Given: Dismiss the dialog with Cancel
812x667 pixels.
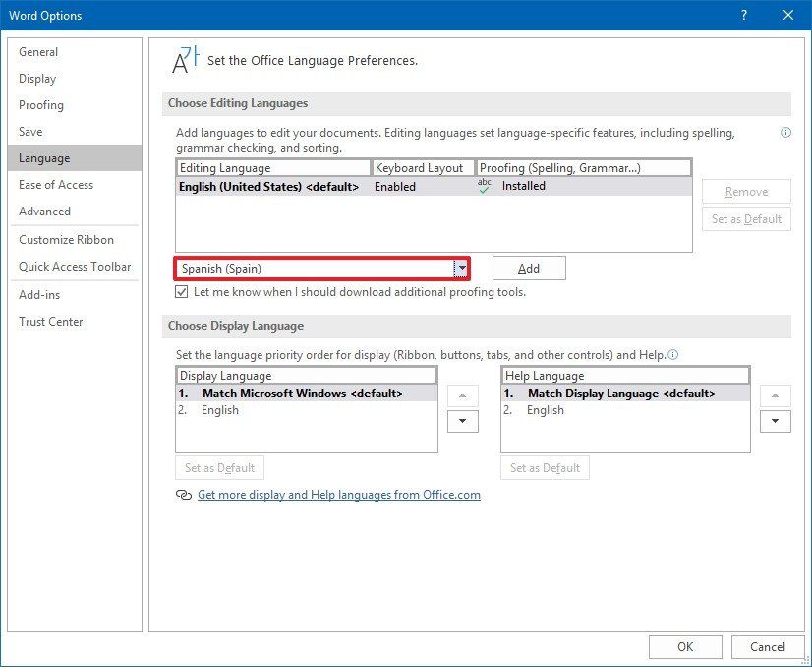Looking at the screenshot, I should [x=768, y=646].
